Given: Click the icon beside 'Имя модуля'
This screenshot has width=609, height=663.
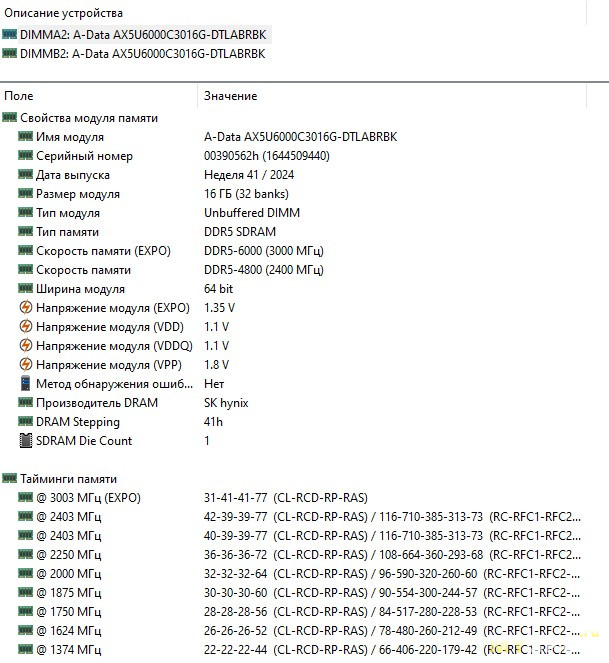Looking at the screenshot, I should coord(25,136).
